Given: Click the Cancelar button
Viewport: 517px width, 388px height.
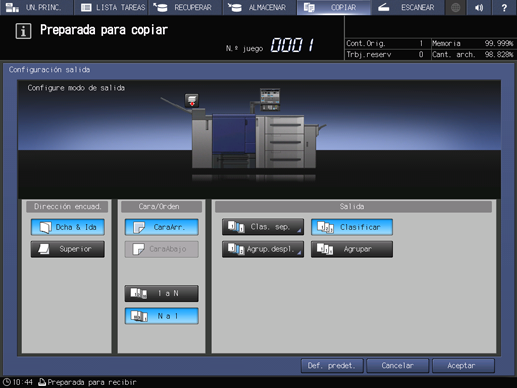Looking at the screenshot, I should [397, 366].
